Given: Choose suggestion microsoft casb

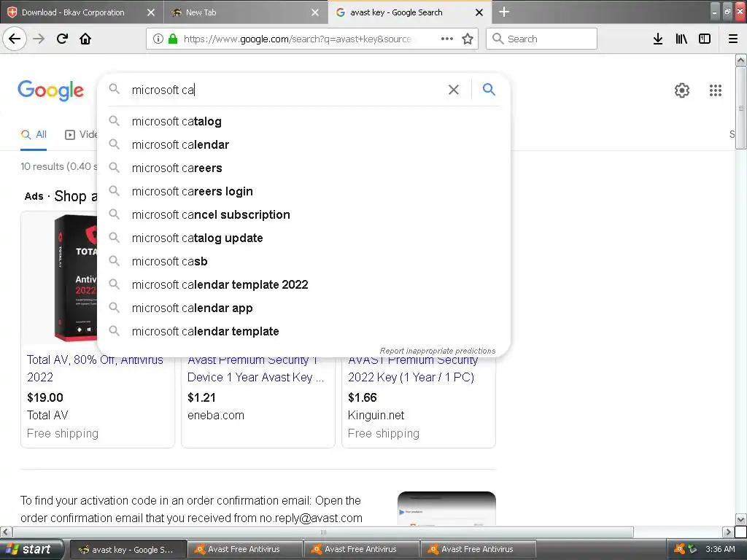Looking at the screenshot, I should coord(303,262).
